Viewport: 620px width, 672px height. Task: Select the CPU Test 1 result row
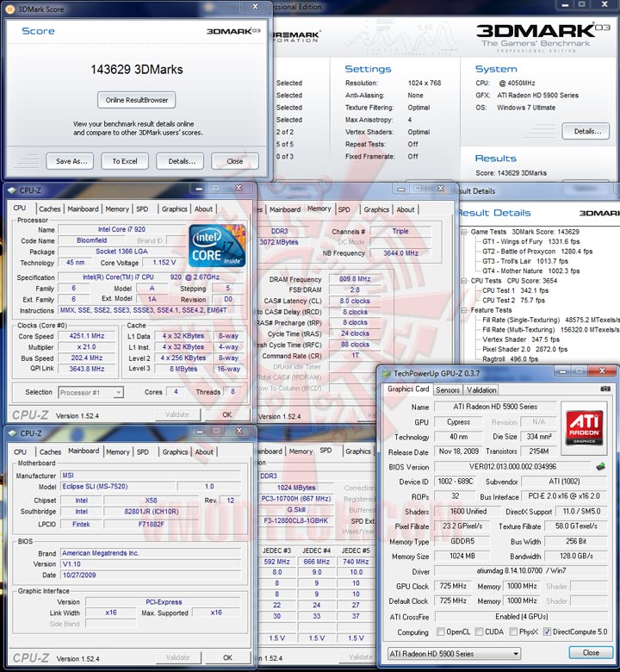516,290
